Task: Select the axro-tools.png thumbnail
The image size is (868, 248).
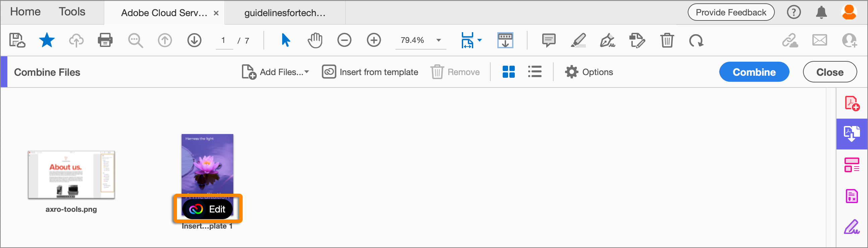Action: click(71, 175)
